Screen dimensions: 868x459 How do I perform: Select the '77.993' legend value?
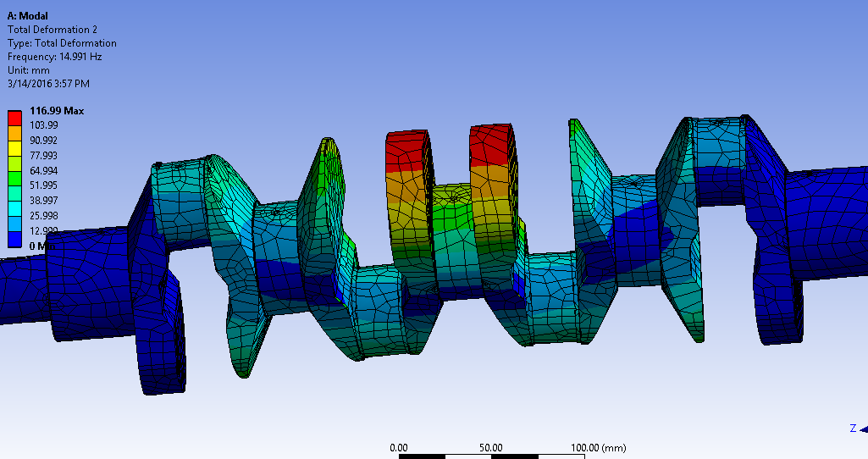click(44, 156)
